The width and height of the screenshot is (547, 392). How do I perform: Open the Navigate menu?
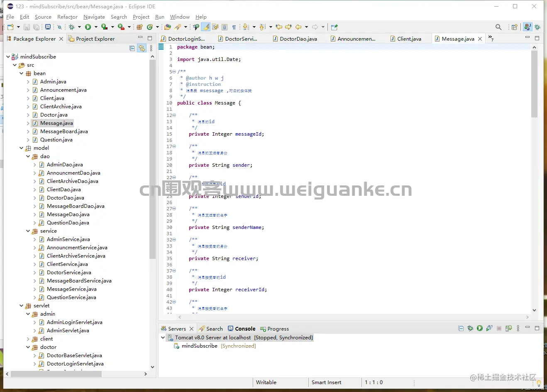click(94, 17)
